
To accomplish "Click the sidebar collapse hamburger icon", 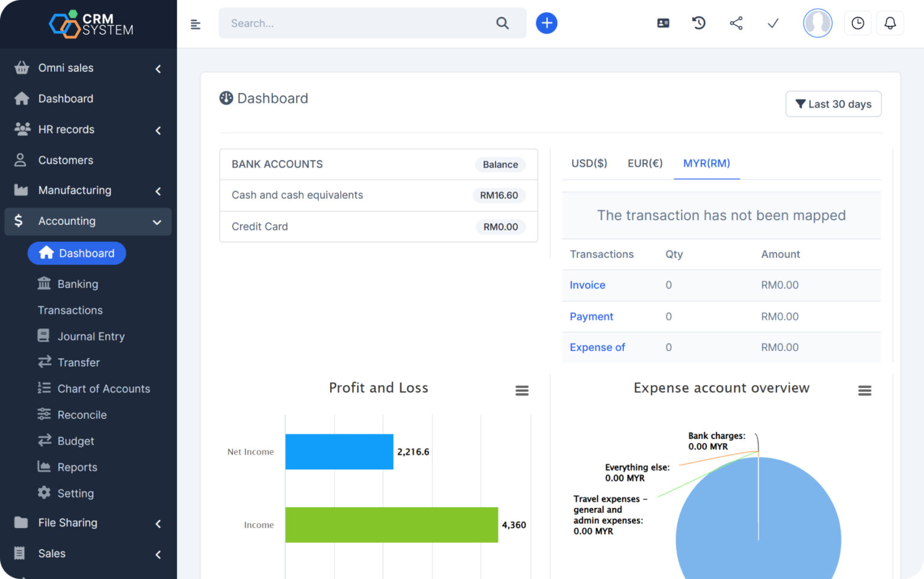I will [196, 24].
